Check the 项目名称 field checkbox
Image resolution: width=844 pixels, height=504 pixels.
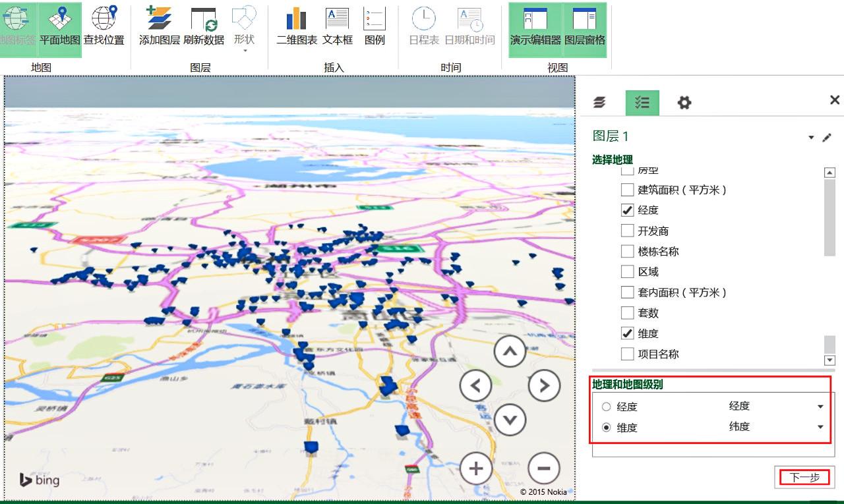(x=627, y=354)
